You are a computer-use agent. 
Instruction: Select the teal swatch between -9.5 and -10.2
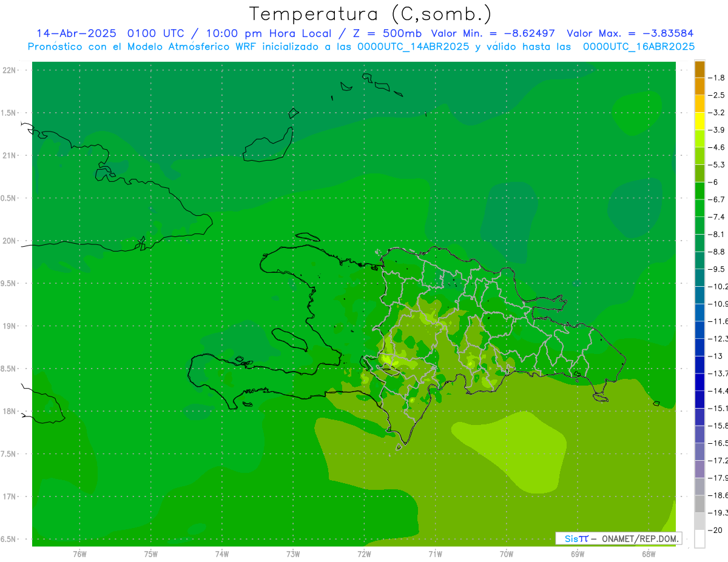coord(699,278)
